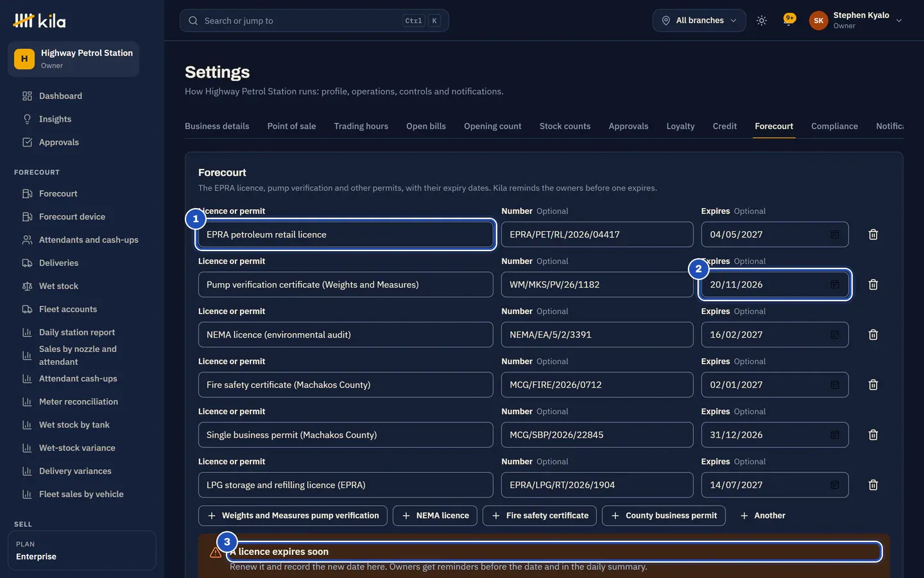Add Weights and Measures pump verification
The image size is (924, 578).
293,516
